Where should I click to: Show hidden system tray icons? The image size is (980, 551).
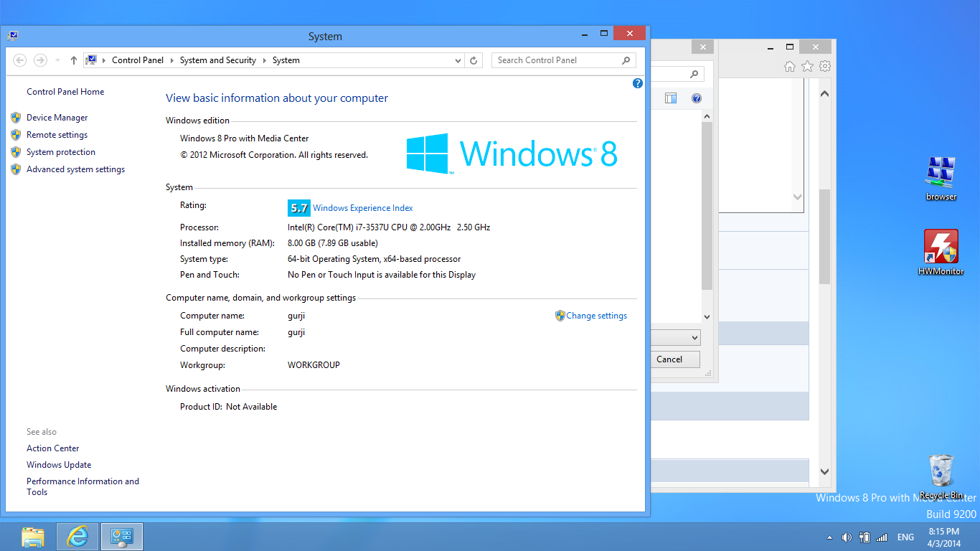[x=830, y=537]
